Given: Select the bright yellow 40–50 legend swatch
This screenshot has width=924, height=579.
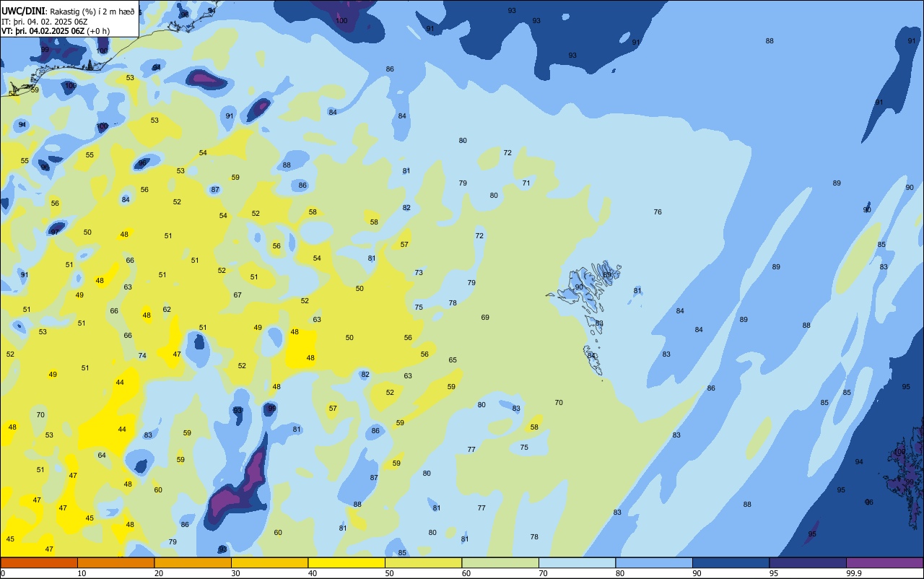Looking at the screenshot, I should 346,562.
